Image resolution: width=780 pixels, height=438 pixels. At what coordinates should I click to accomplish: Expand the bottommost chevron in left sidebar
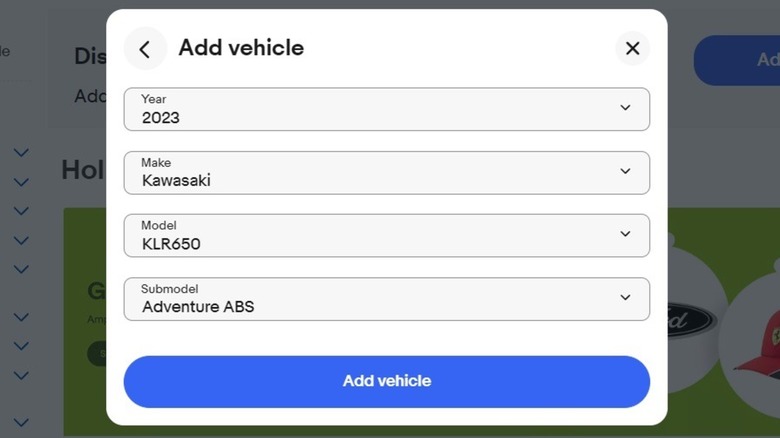click(x=21, y=423)
